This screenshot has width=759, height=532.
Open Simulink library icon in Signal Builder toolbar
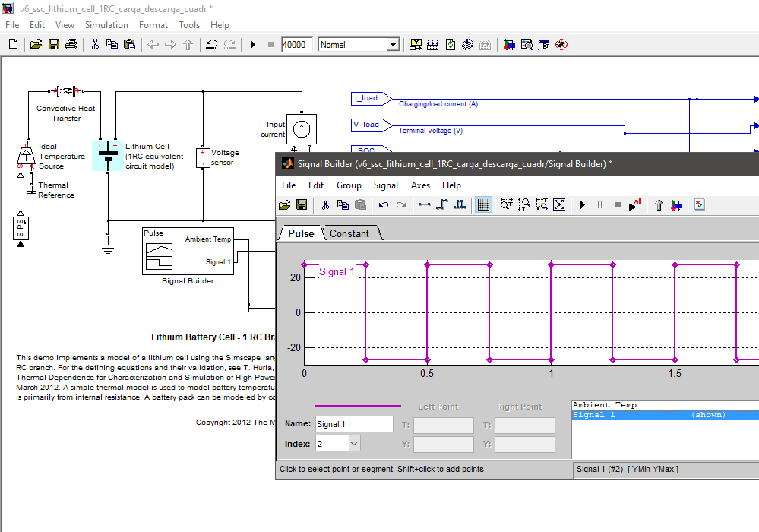point(675,205)
